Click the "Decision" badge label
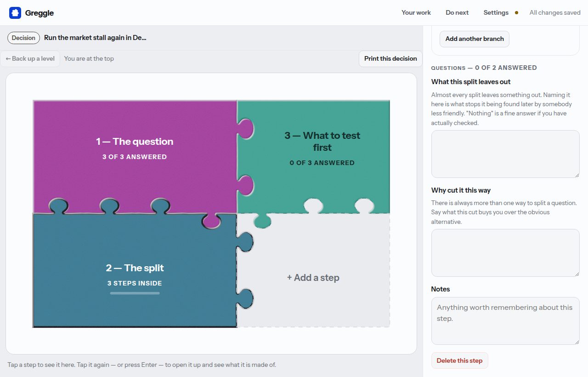Image resolution: width=588 pixels, height=377 pixels. pos(23,38)
